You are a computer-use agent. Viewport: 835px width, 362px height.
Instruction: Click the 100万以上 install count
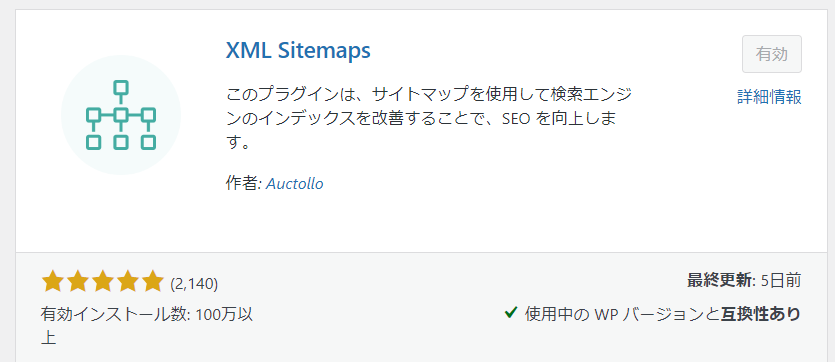(146, 326)
